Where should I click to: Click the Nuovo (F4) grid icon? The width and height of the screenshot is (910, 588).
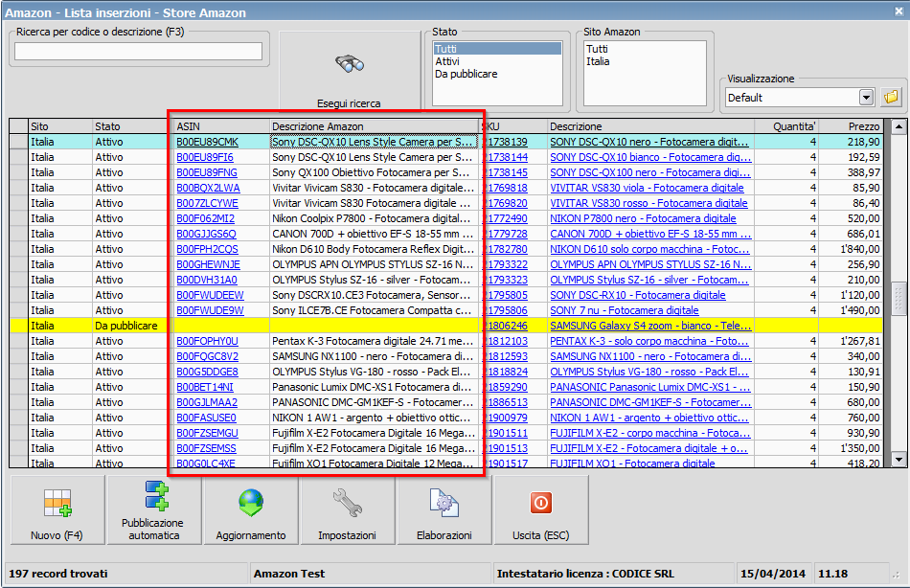(x=57, y=503)
